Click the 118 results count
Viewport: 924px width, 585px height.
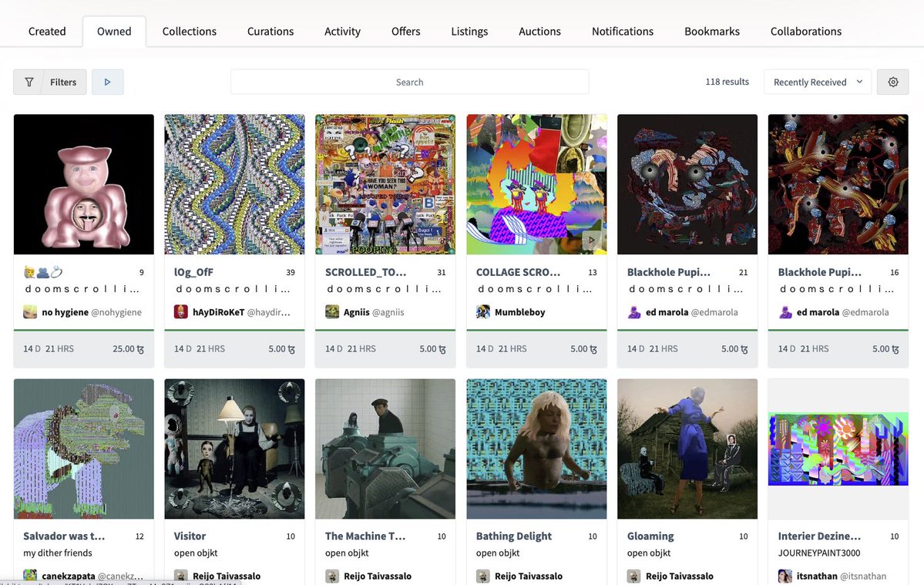(x=727, y=82)
